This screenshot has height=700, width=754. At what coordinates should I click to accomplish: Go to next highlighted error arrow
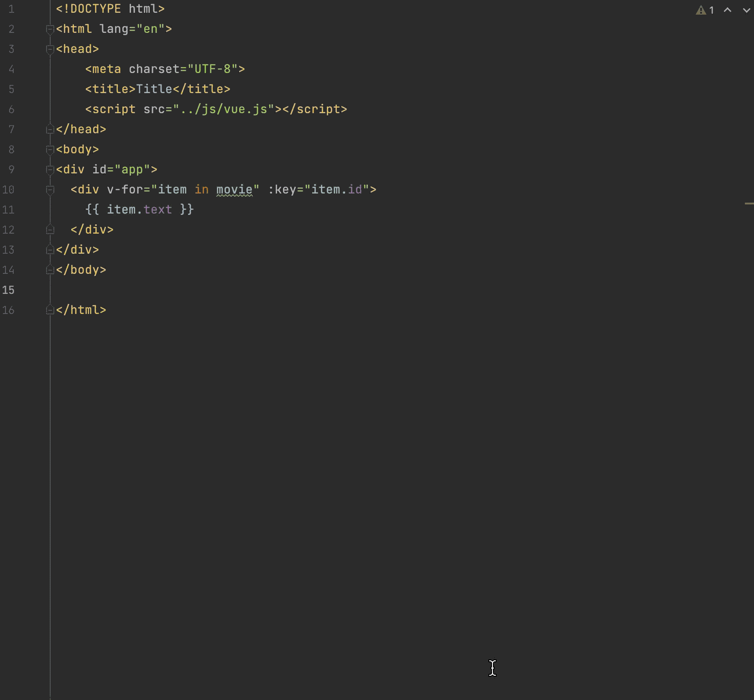pos(747,10)
